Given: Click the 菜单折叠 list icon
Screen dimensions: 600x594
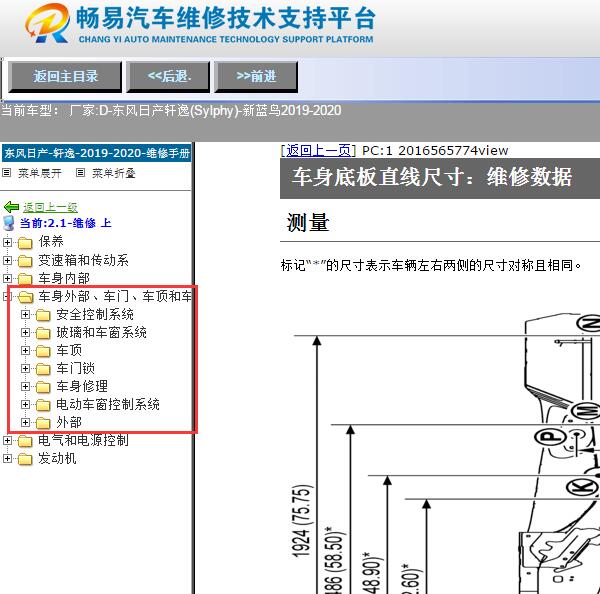Looking at the screenshot, I should [x=80, y=173].
